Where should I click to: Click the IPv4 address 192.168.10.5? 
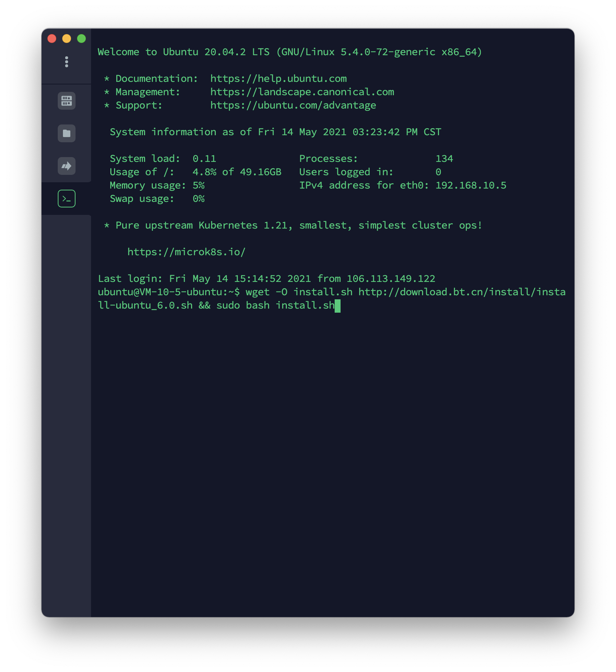click(x=471, y=185)
